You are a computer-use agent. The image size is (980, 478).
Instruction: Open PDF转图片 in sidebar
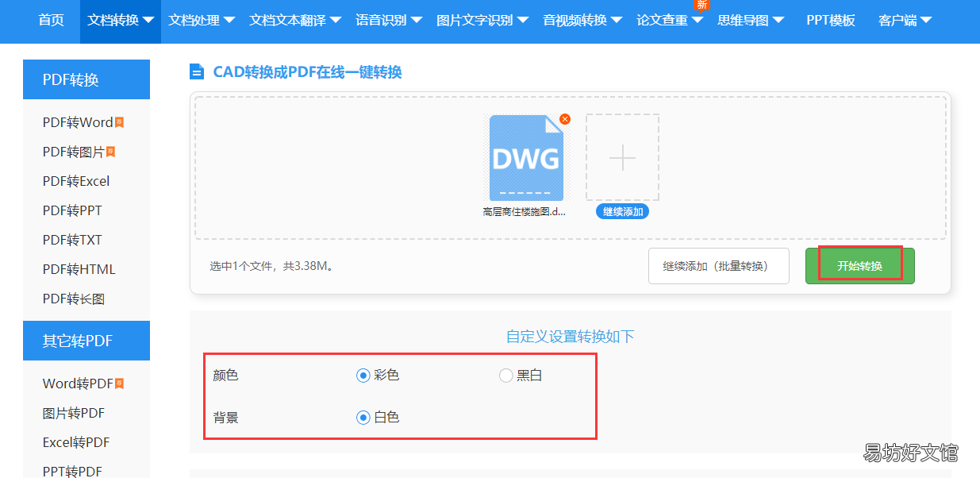coord(74,152)
